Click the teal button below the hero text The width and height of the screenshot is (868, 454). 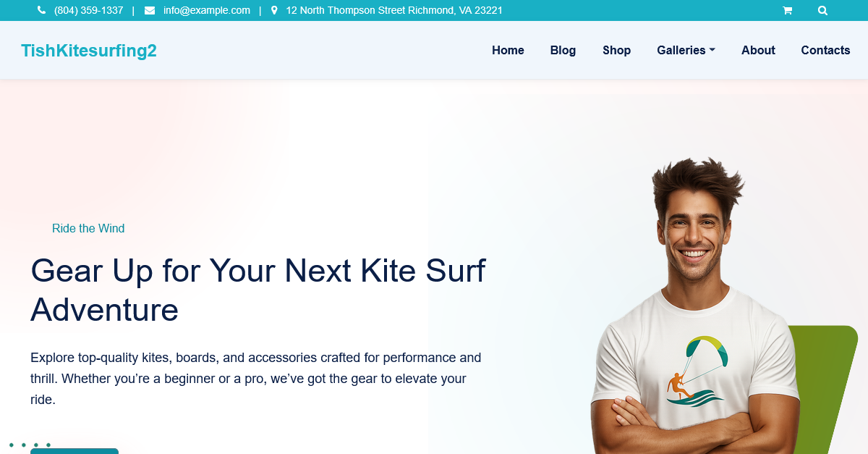coord(75,451)
